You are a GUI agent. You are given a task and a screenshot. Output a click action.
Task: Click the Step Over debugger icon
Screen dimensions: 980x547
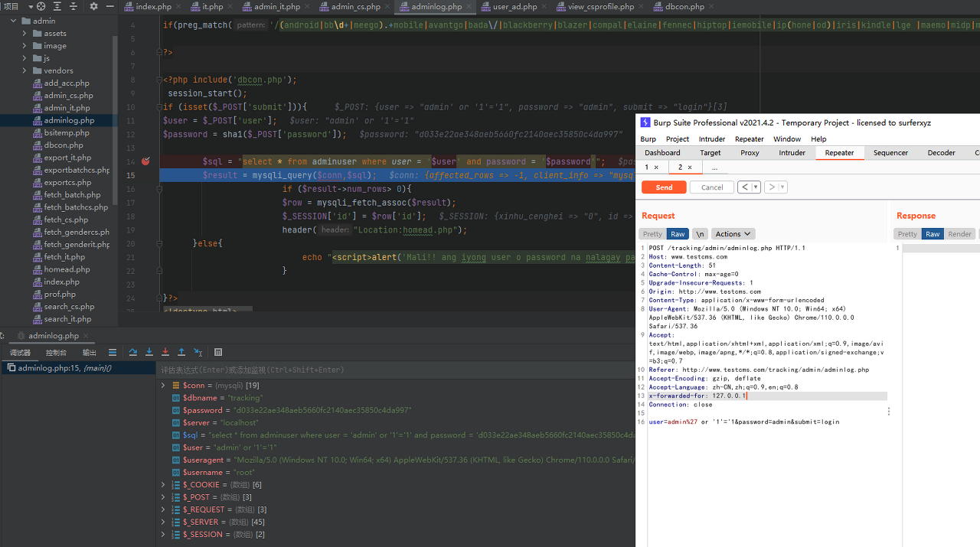pyautogui.click(x=133, y=352)
